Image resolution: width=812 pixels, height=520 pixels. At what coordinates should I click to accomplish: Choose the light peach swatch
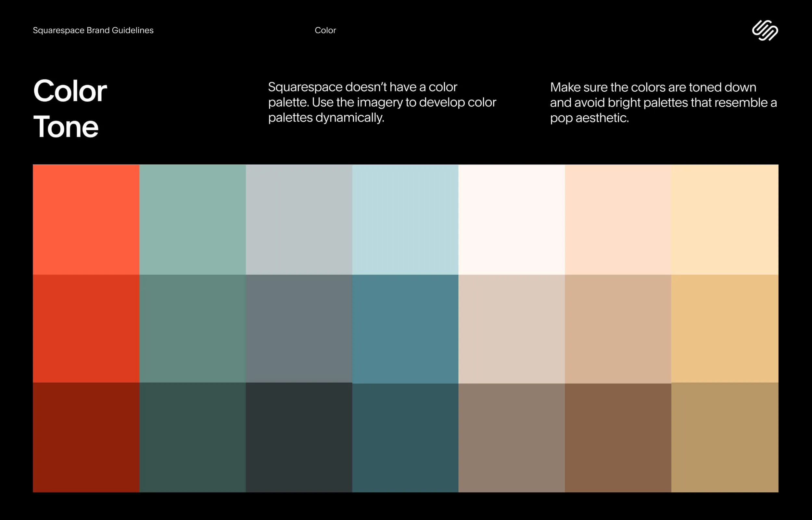coord(618,219)
